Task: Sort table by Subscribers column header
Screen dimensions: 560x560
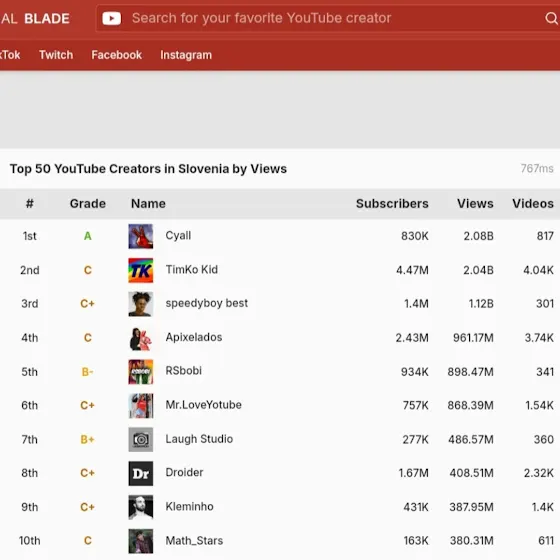Action: point(392,204)
